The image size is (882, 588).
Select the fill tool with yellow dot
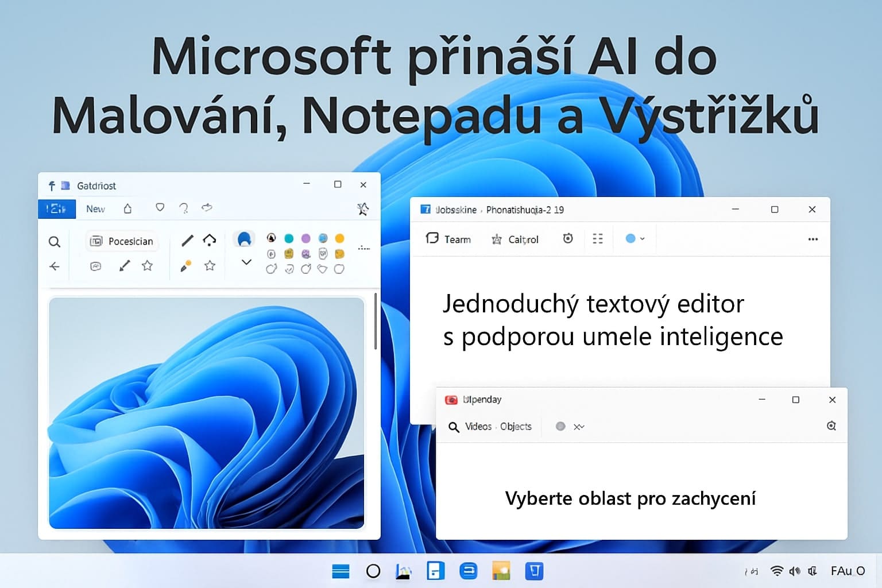click(184, 265)
